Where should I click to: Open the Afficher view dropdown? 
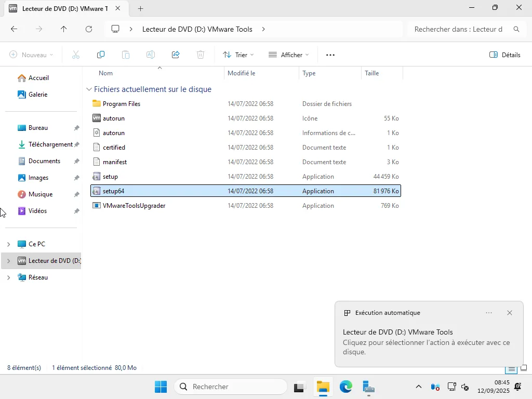click(288, 55)
